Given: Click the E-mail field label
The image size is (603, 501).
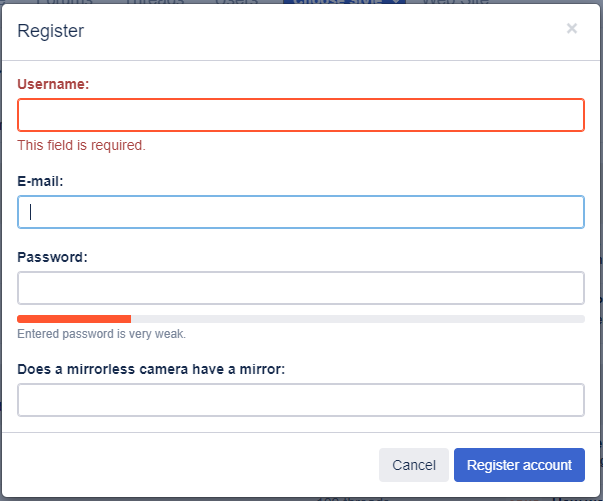Looking at the screenshot, I should [x=41, y=182].
